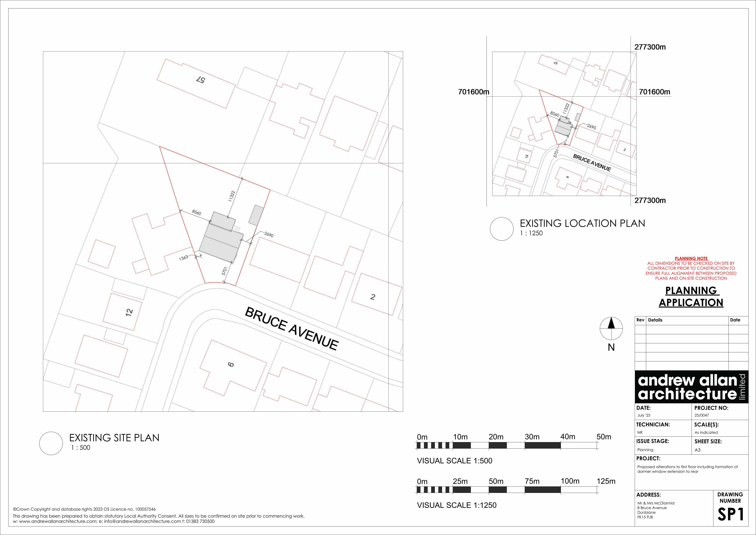This screenshot has height=535, width=756.
Task: Click house number 57 on the site plan
Action: pos(200,80)
